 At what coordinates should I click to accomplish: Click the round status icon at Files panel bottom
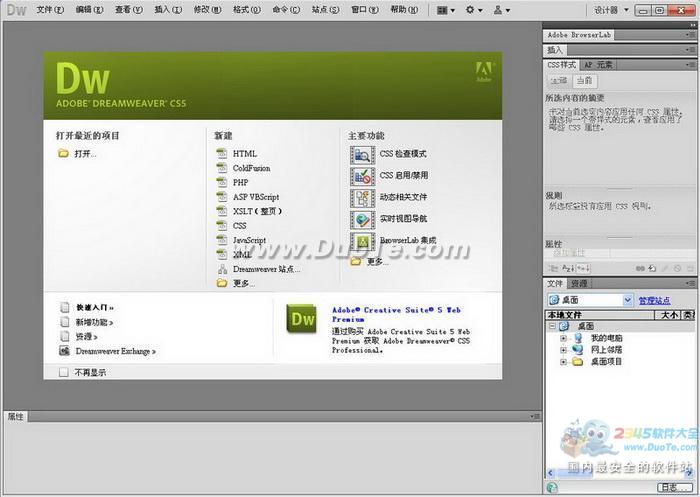point(552,487)
